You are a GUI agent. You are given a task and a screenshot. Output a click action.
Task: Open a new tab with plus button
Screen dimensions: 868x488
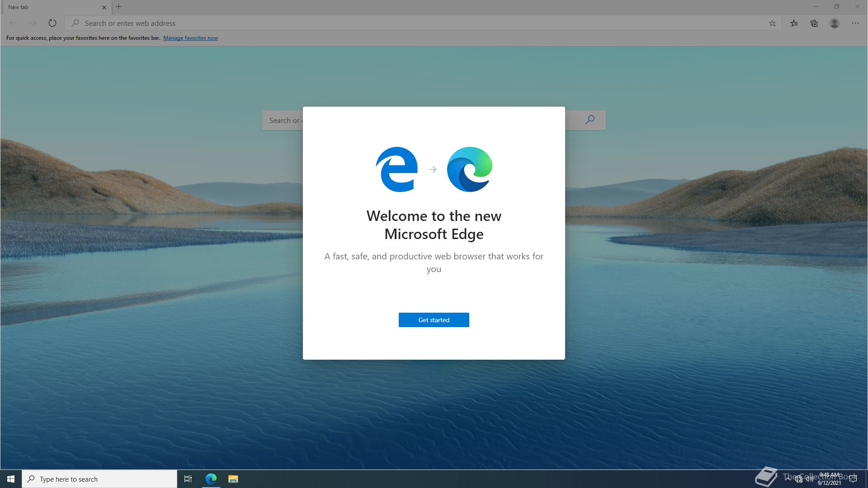coord(119,7)
